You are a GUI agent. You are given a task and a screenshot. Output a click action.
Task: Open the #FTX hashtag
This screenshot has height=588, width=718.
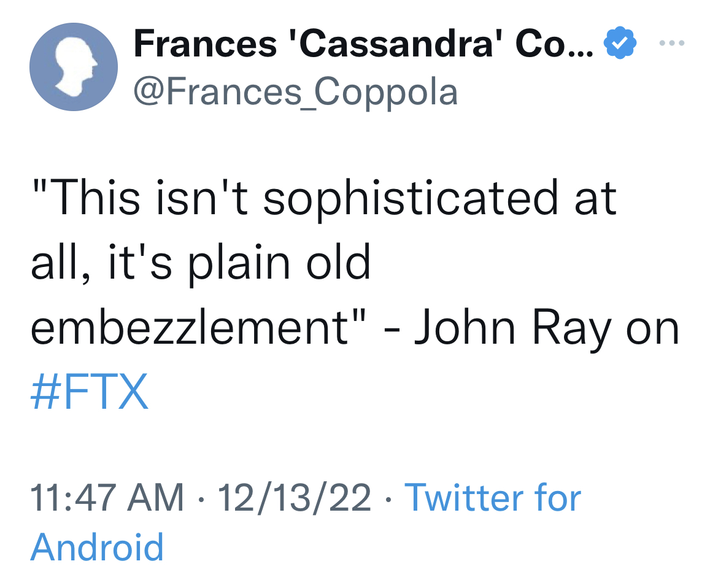(90, 392)
